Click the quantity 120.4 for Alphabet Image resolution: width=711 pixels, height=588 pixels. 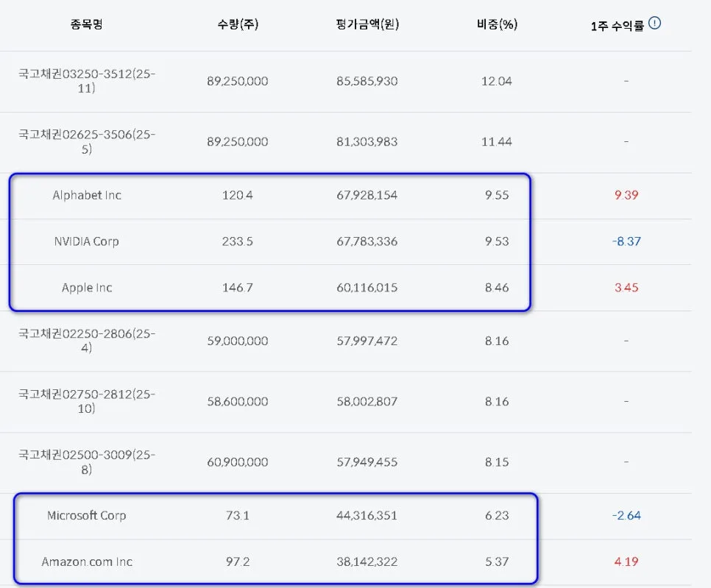(x=238, y=196)
